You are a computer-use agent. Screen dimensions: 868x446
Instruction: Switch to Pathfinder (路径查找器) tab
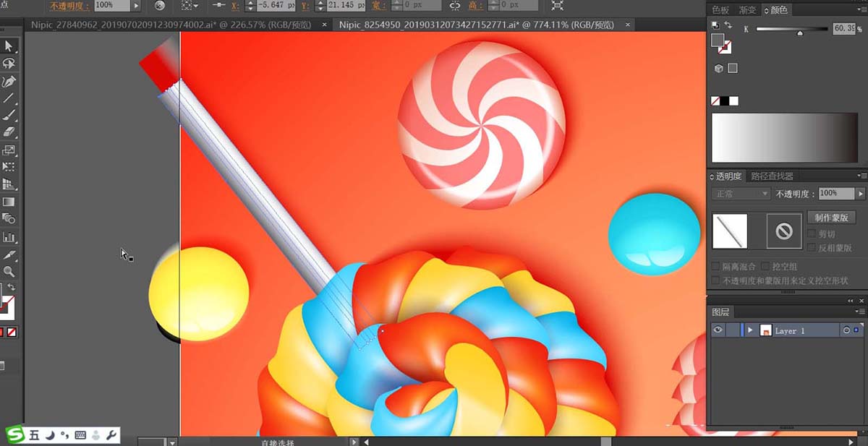tap(772, 176)
